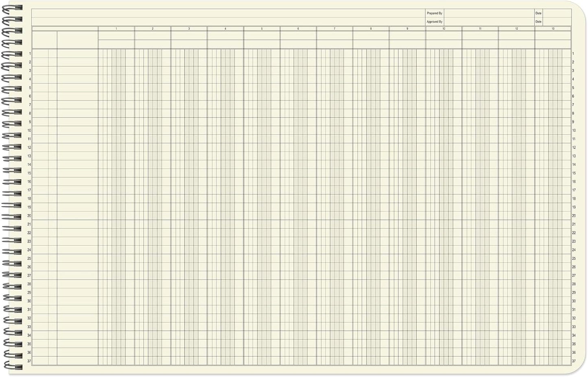Click the blank field after Approved By

point(488,21)
